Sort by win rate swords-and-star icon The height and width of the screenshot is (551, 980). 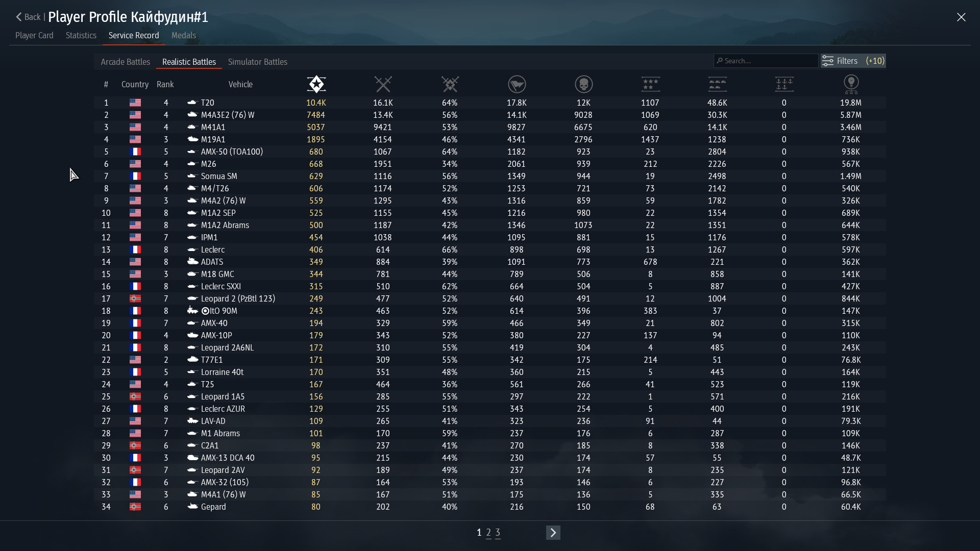(x=450, y=84)
